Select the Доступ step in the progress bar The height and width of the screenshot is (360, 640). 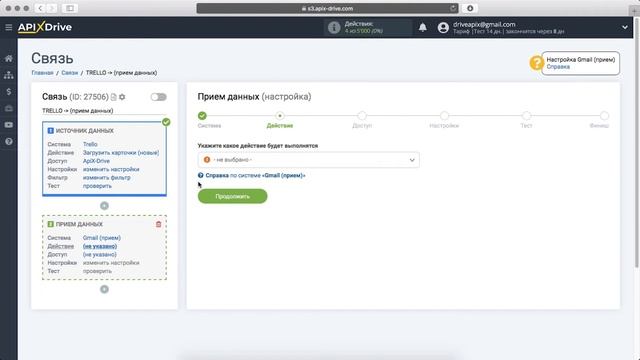362,116
